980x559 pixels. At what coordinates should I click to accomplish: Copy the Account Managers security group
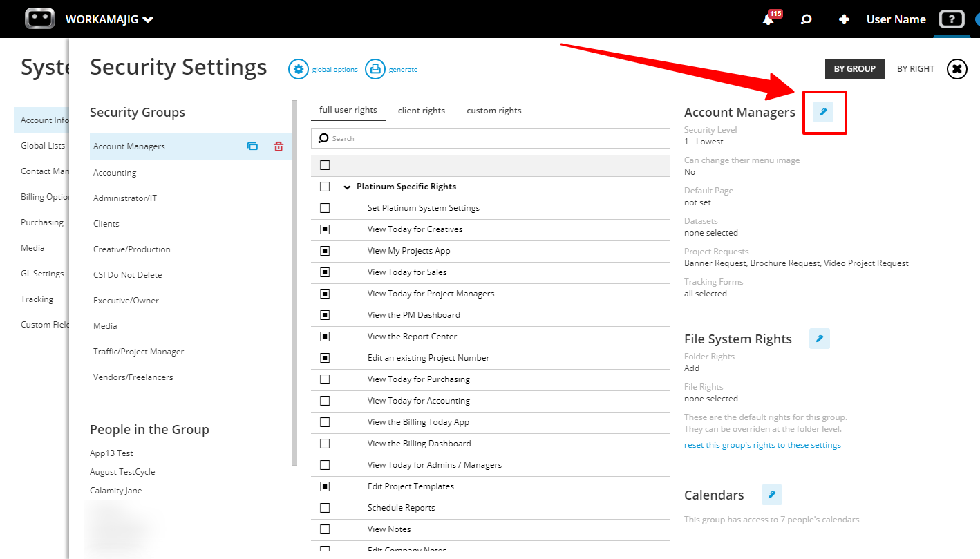coord(252,146)
